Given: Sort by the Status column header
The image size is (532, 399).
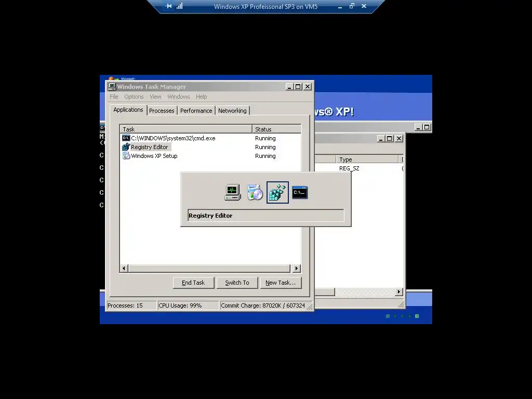Looking at the screenshot, I should [276, 129].
